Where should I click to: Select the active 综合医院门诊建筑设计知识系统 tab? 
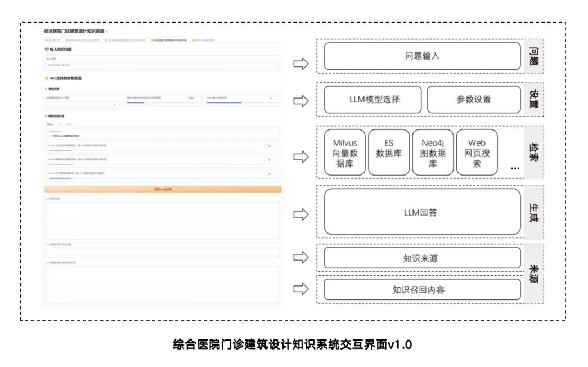click(168, 40)
